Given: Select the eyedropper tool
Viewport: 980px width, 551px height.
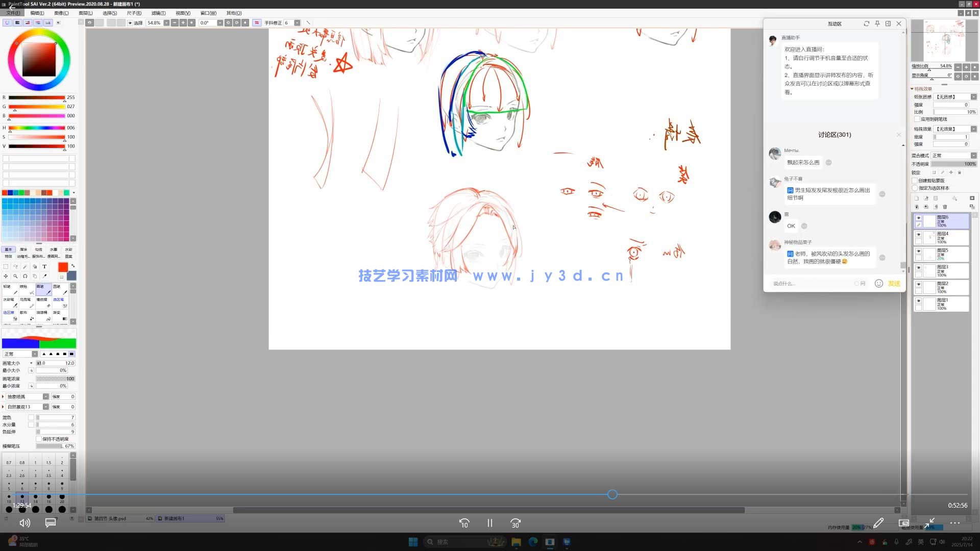Looking at the screenshot, I should click(x=44, y=276).
